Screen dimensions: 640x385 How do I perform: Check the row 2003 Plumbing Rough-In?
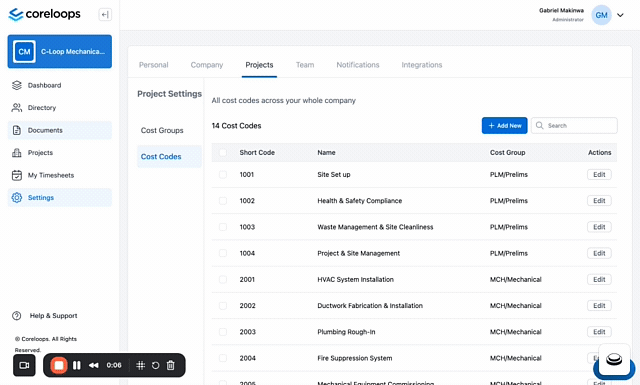click(x=223, y=332)
